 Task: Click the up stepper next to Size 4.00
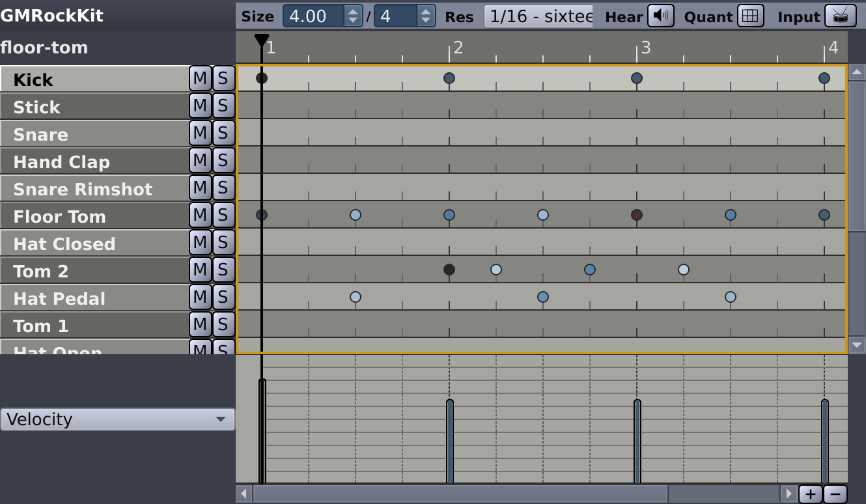(x=352, y=12)
